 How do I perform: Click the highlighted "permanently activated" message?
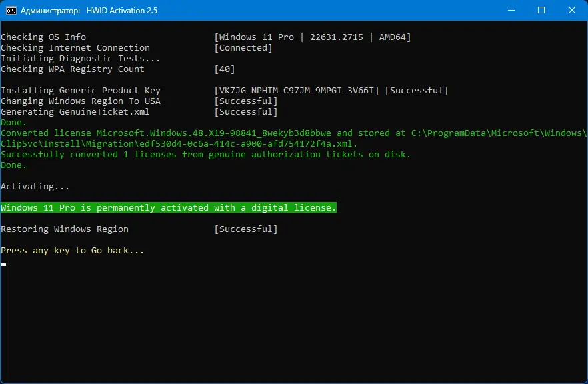(169, 208)
